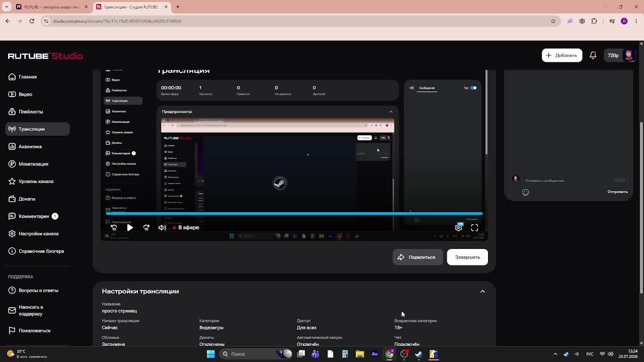Screen dimensions: 644x362
Task: Open notifications bell in Studio header
Action: point(593,55)
